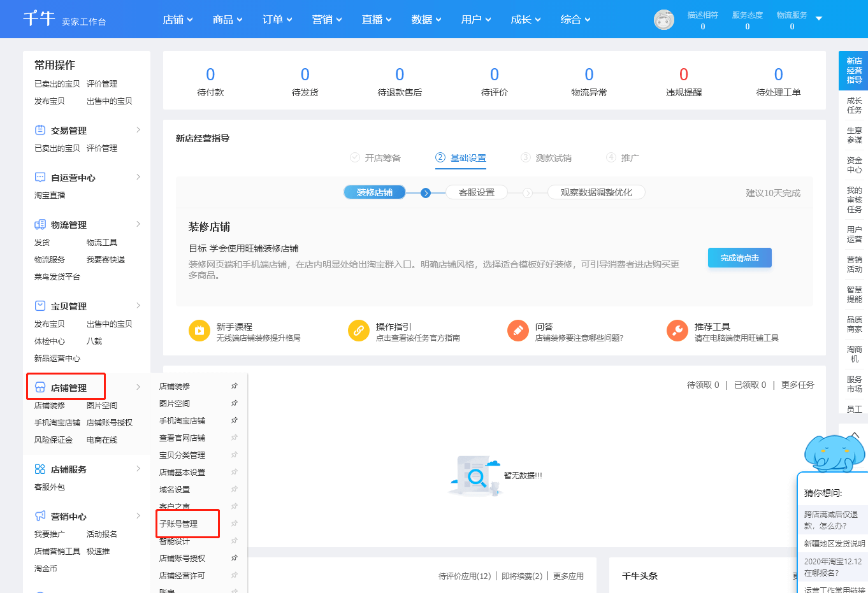Screen dimensions: 868x593
Task: Pin 子账号管理 in the submenu
Action: (235, 524)
